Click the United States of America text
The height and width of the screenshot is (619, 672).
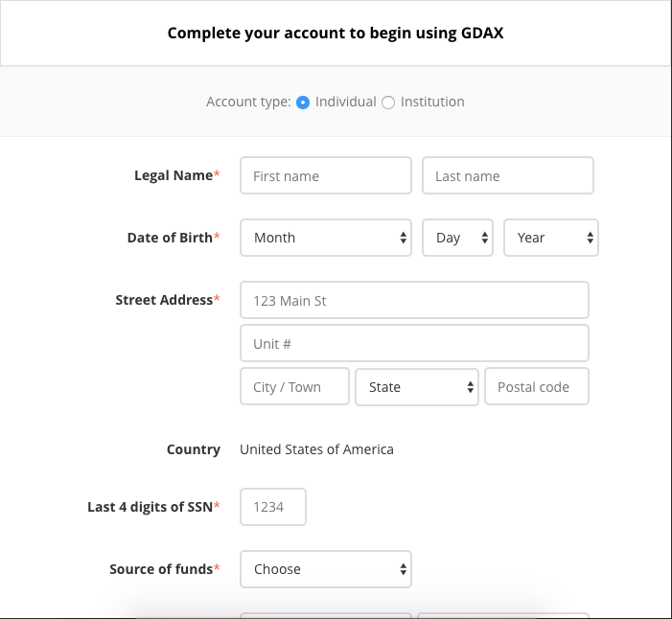(316, 449)
